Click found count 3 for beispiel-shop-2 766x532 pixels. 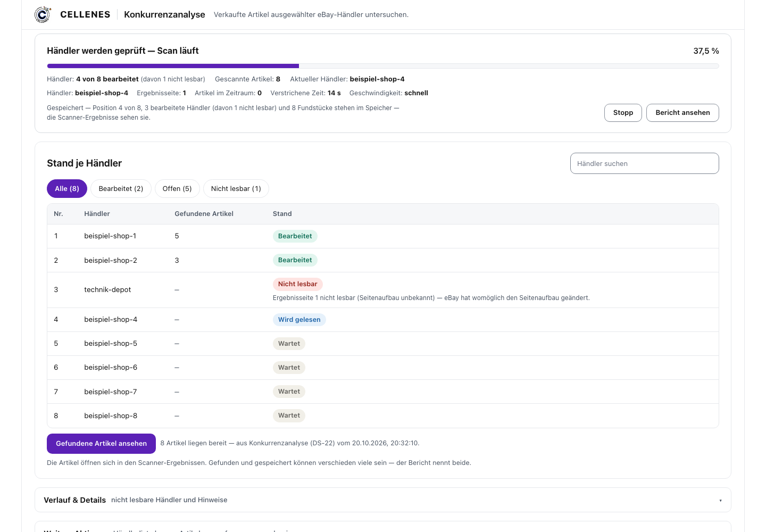[177, 261]
